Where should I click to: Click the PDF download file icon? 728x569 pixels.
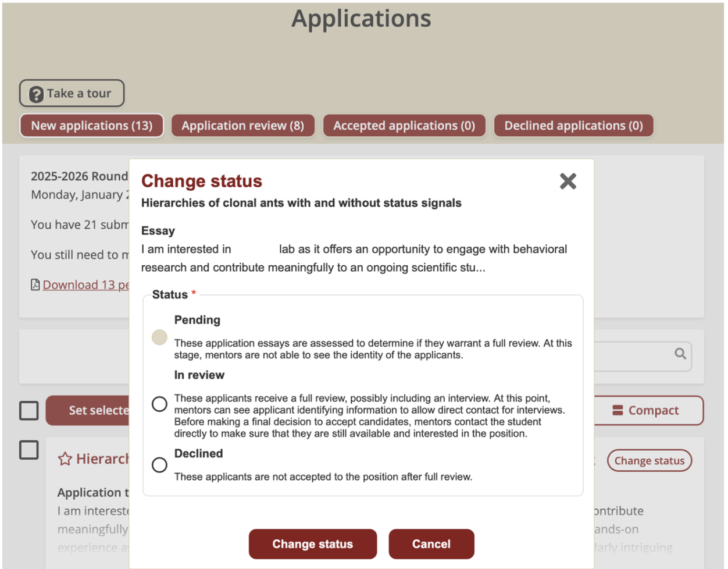click(x=35, y=284)
